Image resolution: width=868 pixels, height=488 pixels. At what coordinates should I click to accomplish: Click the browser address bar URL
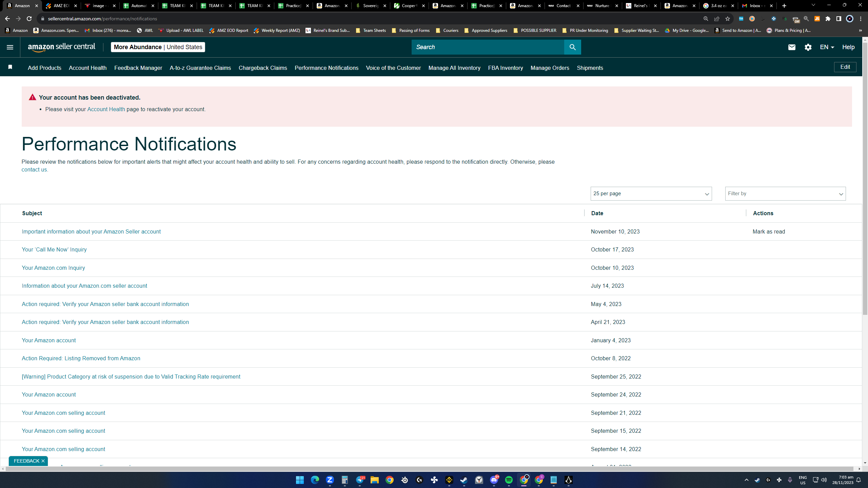click(x=102, y=19)
